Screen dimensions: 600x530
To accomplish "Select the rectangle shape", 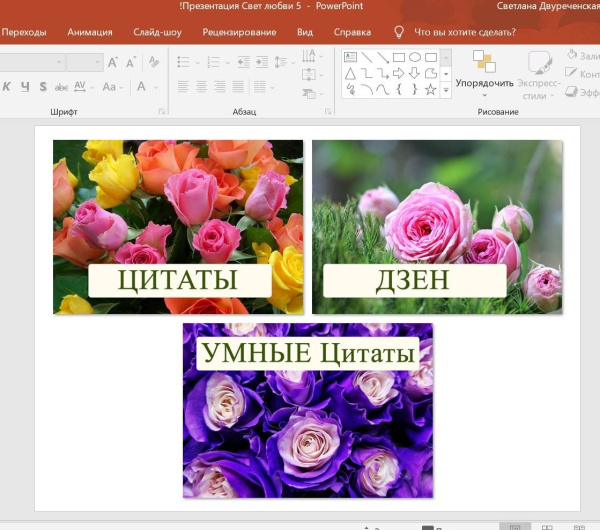I will [x=399, y=57].
